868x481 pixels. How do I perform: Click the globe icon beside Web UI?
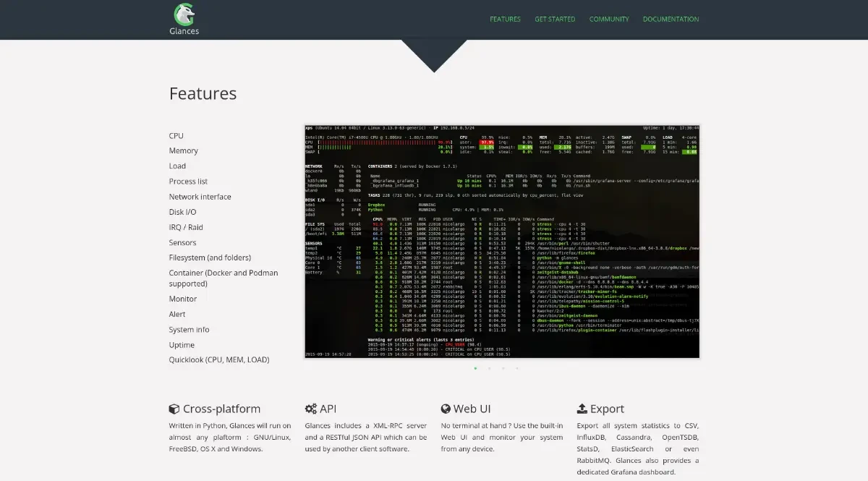click(x=446, y=409)
